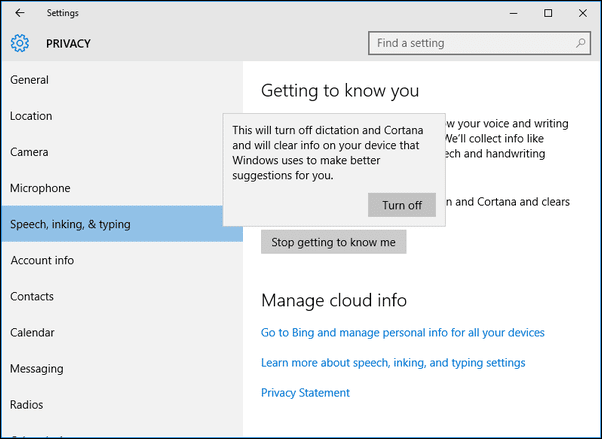The width and height of the screenshot is (602, 439).
Task: Open Radios privacy settings
Action: [x=122, y=404]
